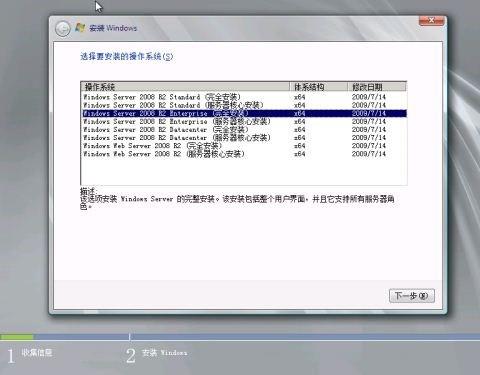Select Windows Server 2008 R2 Standard full installation
The height and width of the screenshot is (375, 480).
(244, 97)
